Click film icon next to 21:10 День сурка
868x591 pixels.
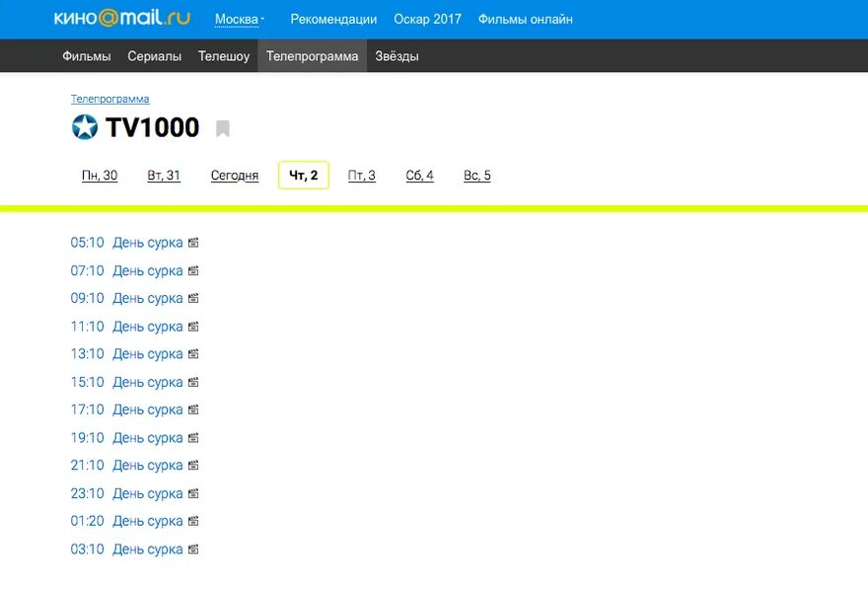193,466
